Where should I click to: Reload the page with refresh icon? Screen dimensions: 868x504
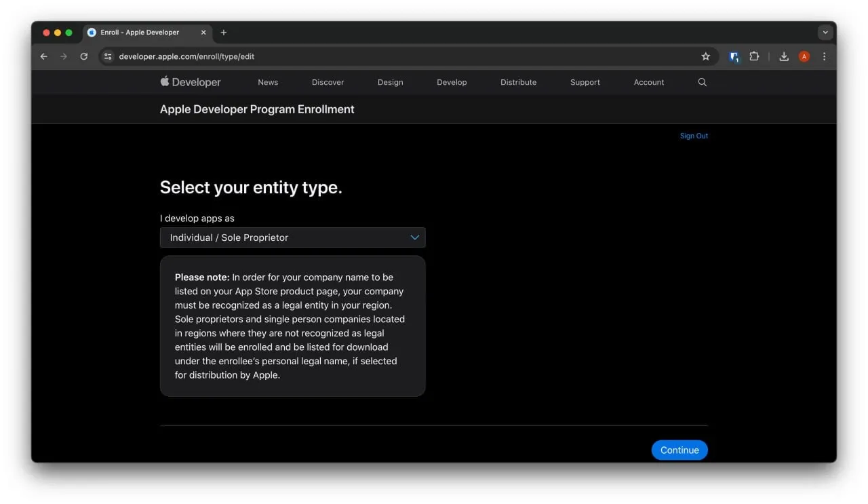pyautogui.click(x=84, y=56)
